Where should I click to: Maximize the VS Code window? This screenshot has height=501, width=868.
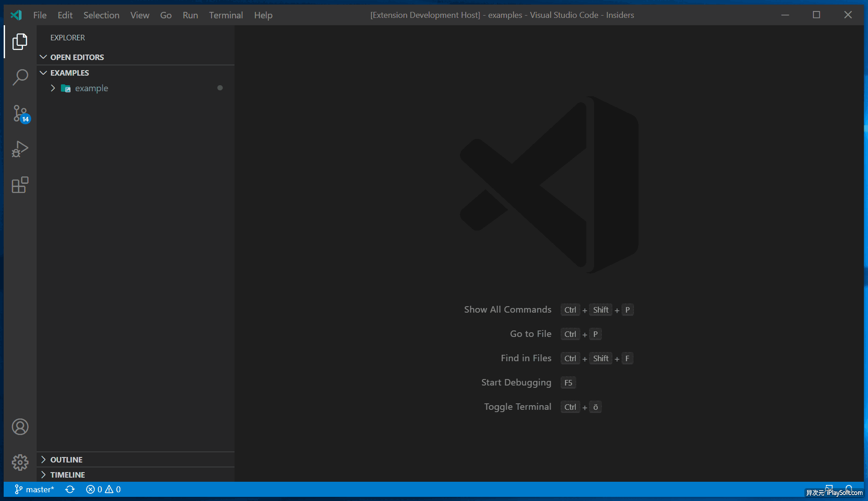816,15
